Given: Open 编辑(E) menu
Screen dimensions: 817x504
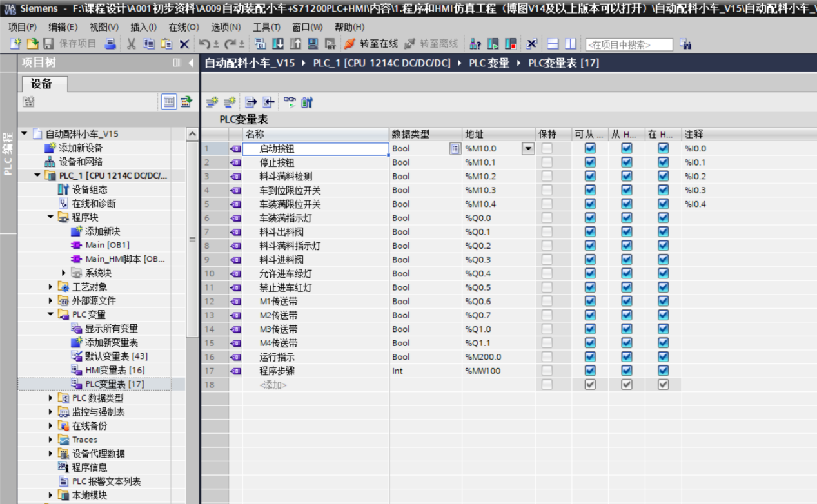Looking at the screenshot, I should point(63,27).
